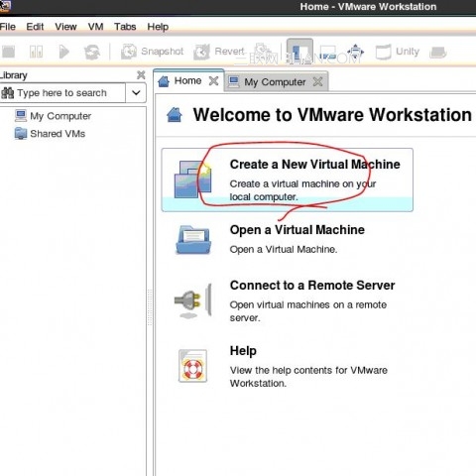Open the Edit menu
The image size is (476, 476).
click(x=35, y=27)
